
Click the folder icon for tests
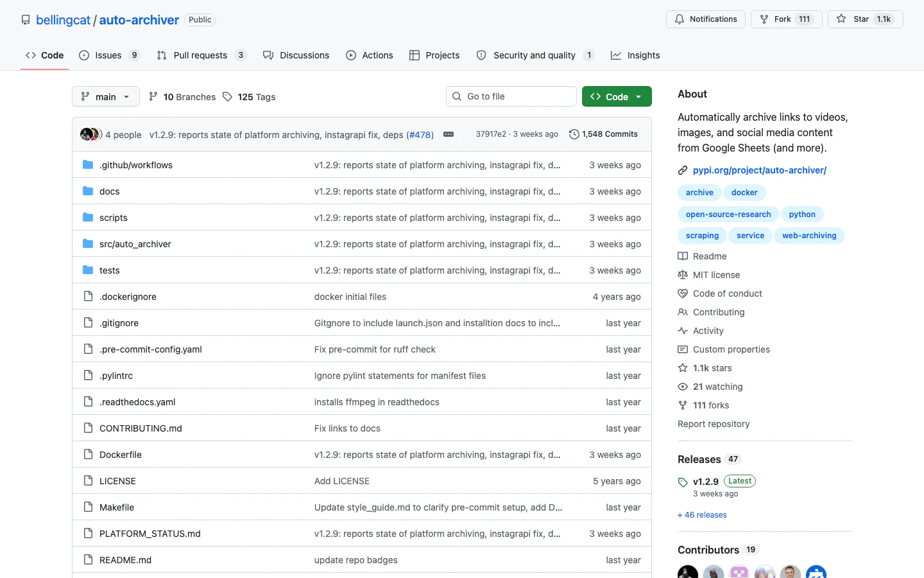(x=88, y=270)
